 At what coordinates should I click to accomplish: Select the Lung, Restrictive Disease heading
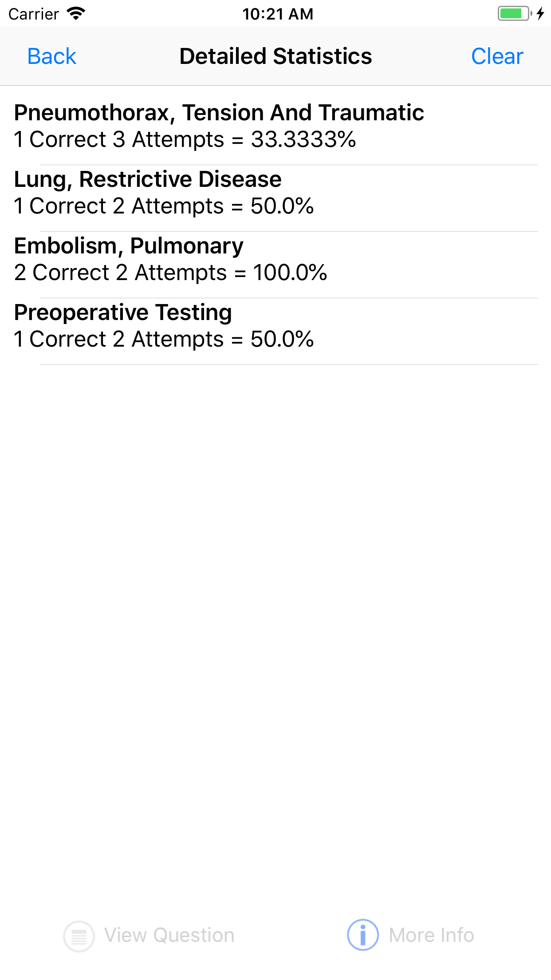point(148,179)
